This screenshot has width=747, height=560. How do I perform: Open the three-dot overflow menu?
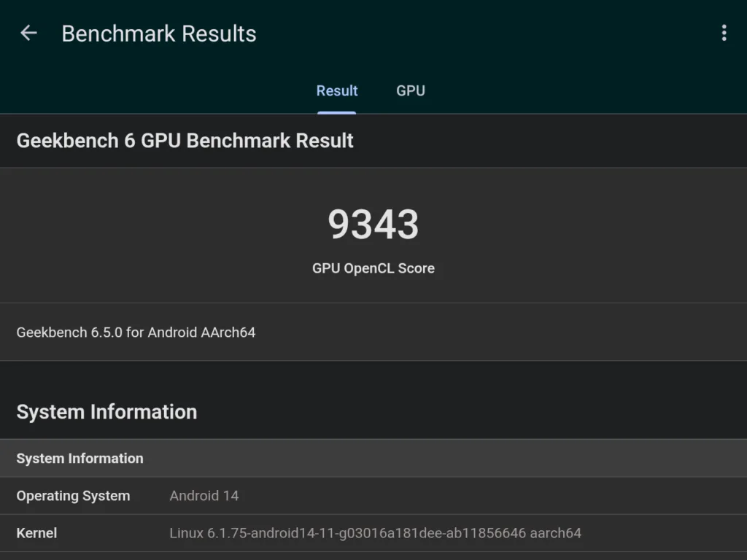click(x=724, y=32)
